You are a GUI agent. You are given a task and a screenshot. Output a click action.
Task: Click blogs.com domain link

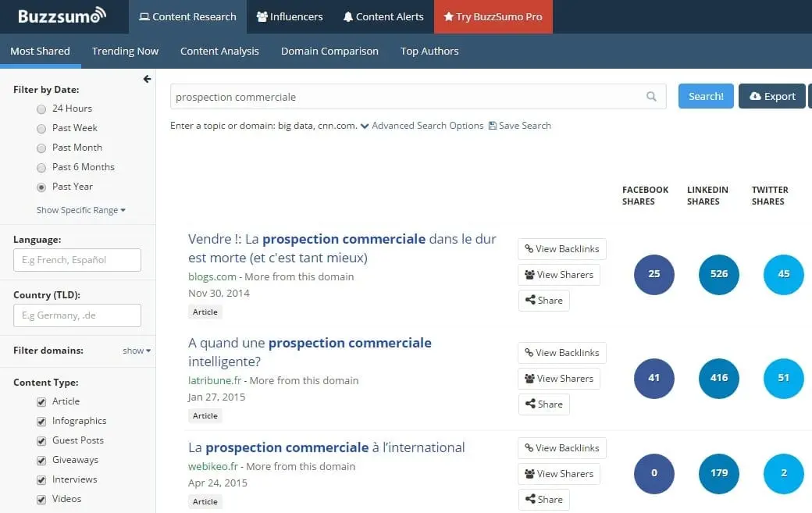click(x=212, y=276)
